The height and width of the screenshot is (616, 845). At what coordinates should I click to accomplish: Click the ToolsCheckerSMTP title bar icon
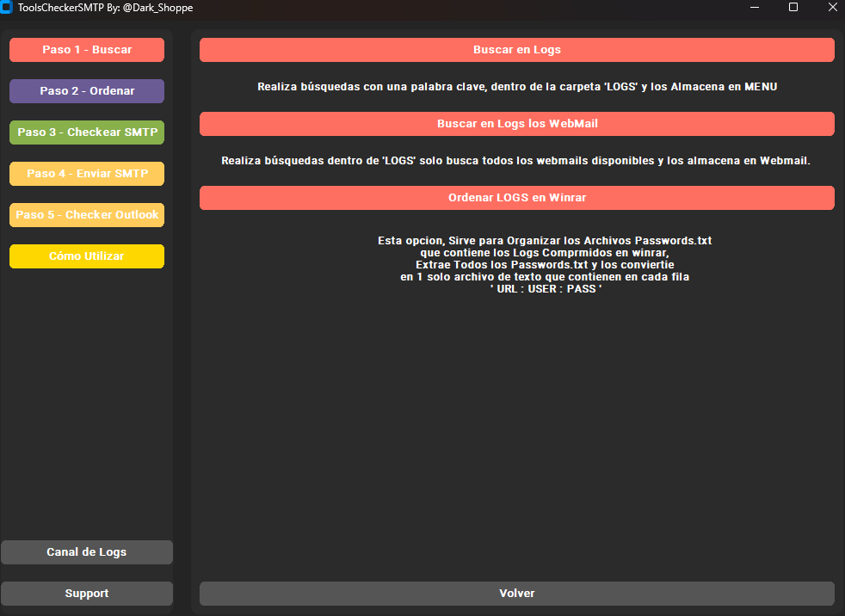(9, 8)
